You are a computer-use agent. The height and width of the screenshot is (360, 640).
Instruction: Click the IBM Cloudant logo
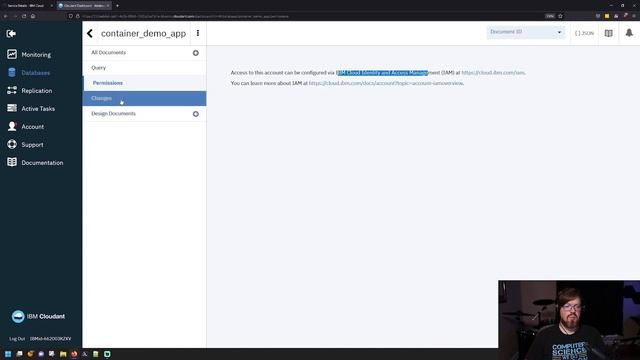(38, 316)
